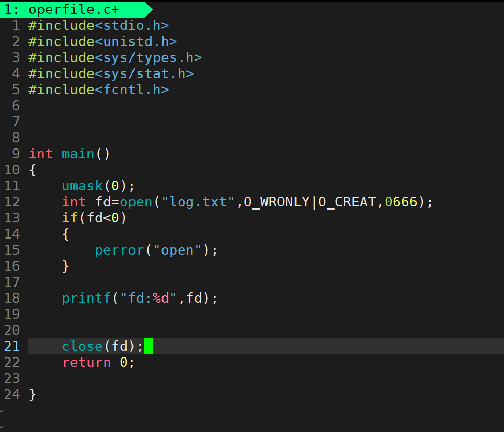Click line number 23 in the gutter
Screen dimensions: 504x432
pos(12,379)
